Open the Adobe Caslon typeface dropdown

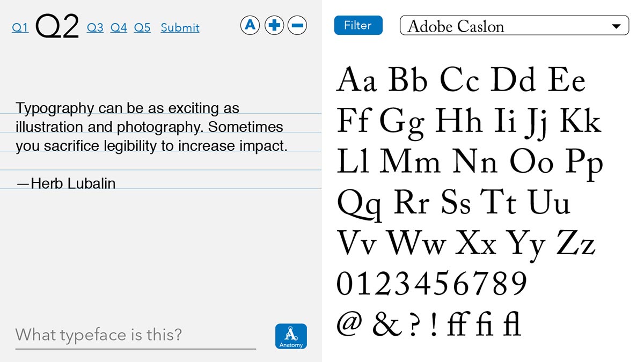[514, 26]
